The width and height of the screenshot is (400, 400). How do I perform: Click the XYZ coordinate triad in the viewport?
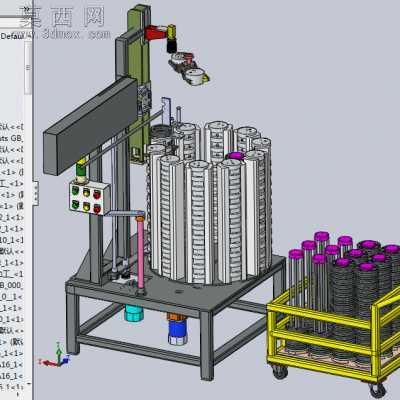(55, 356)
